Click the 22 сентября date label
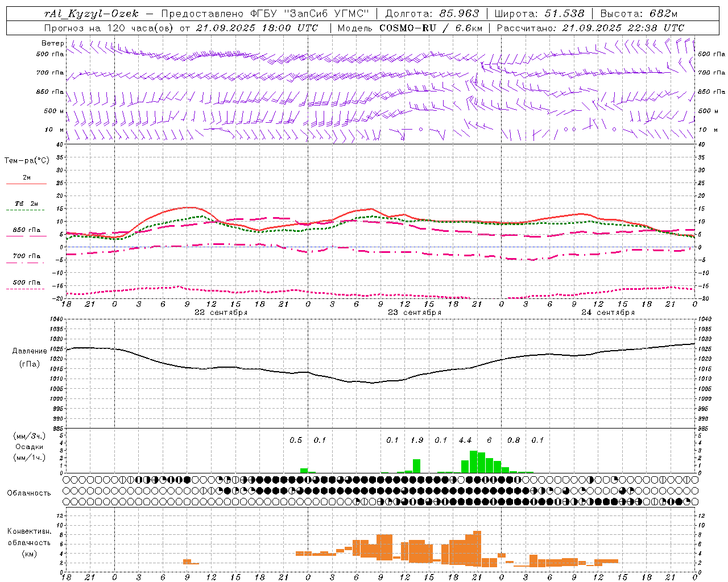Viewport: 728px width, 582px height. tap(221, 313)
